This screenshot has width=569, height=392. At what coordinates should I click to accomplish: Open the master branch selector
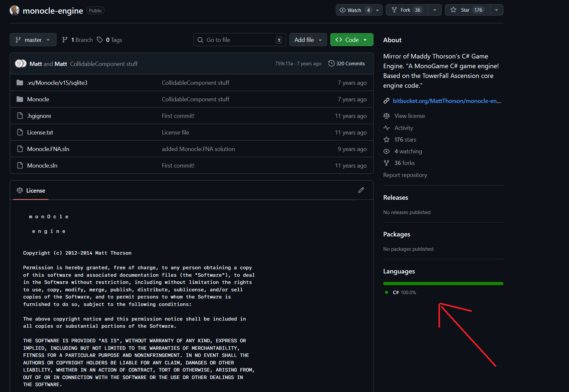(33, 40)
